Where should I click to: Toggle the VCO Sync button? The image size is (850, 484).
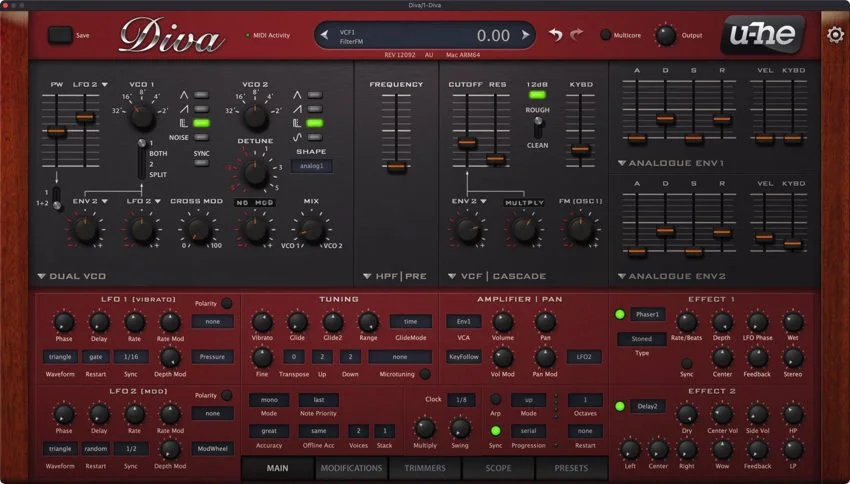pyautogui.click(x=201, y=163)
